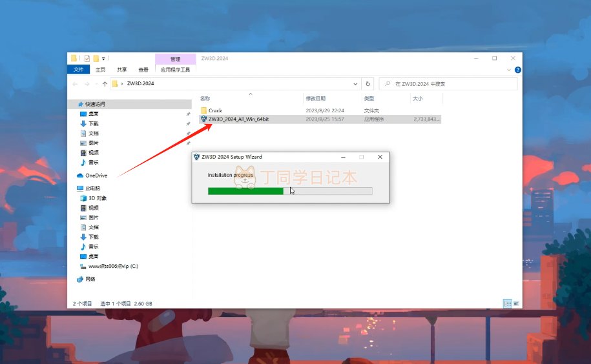Open 音乐 under quick access
The width and height of the screenshot is (591, 364).
click(93, 162)
